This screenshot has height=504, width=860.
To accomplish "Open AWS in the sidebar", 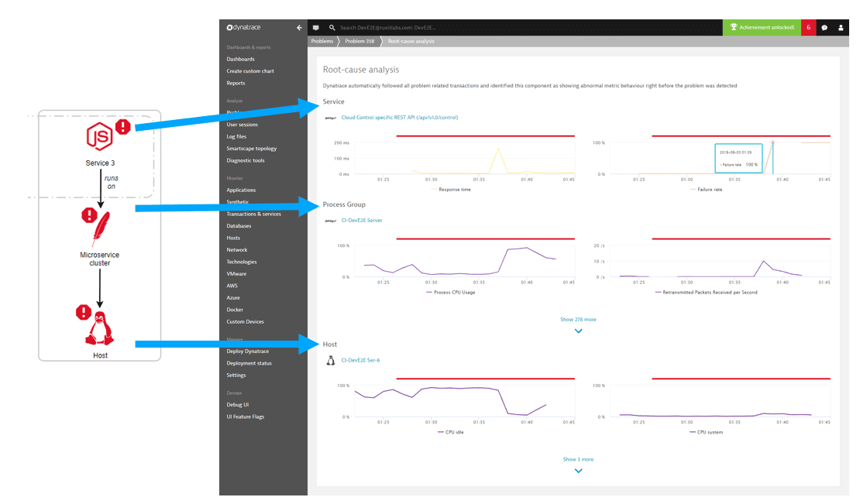I will (232, 286).
